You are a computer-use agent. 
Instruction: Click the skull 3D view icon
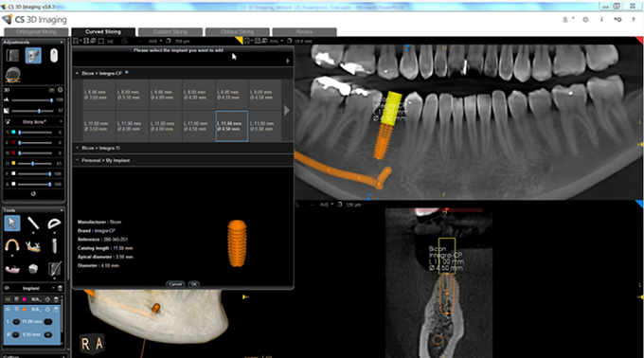12,75
